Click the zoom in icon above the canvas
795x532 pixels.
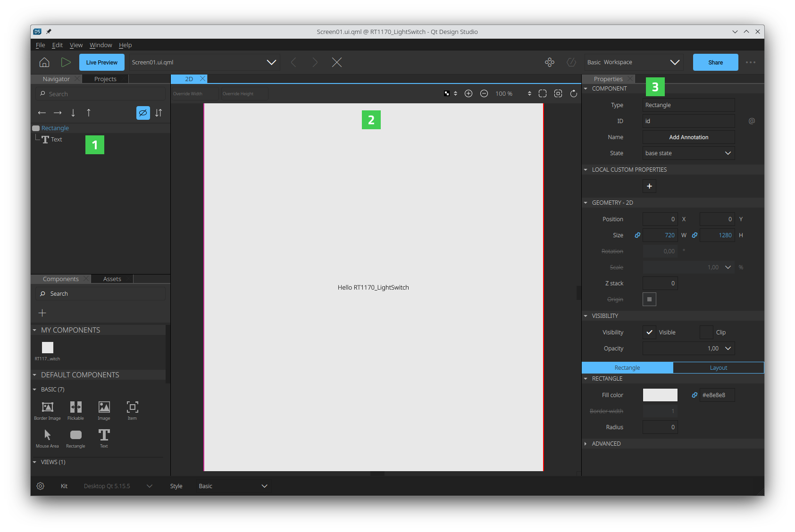[x=469, y=93]
